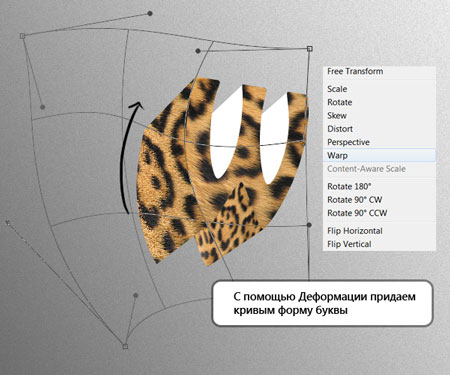Click the Russian caption callout box

[x=322, y=303]
